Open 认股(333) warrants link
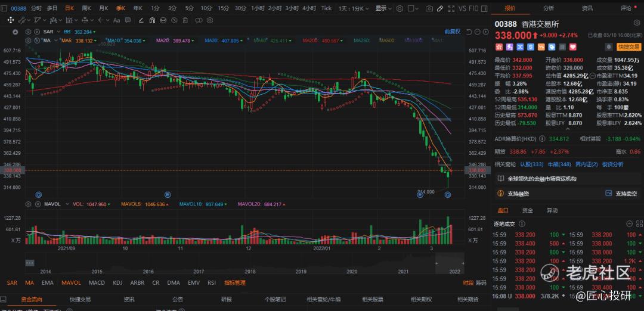The width and height of the screenshot is (644, 311). click(x=531, y=164)
